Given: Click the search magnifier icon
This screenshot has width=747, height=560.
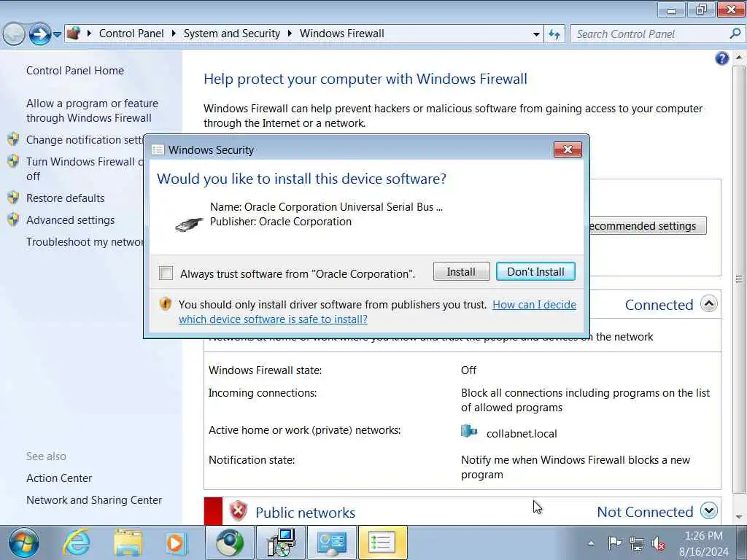Looking at the screenshot, I should point(735,34).
